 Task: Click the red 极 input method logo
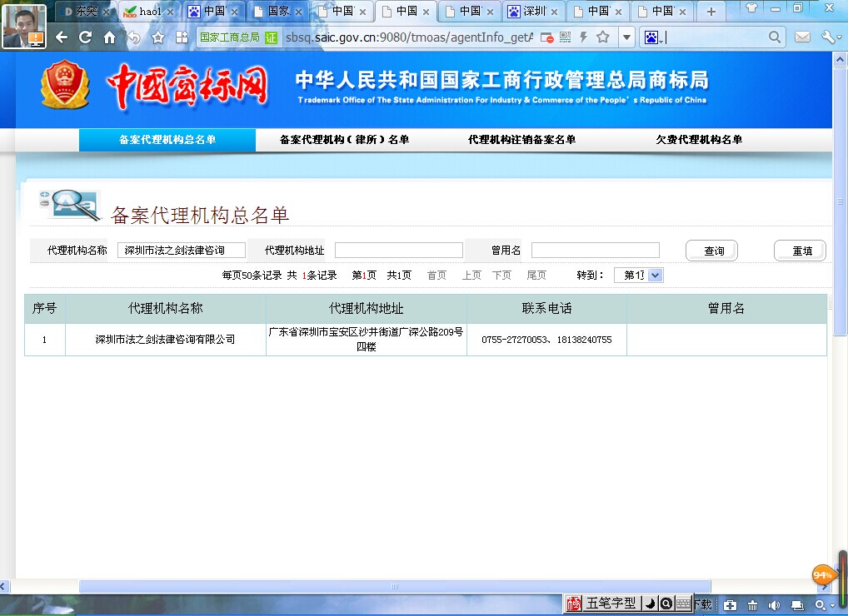(x=573, y=604)
